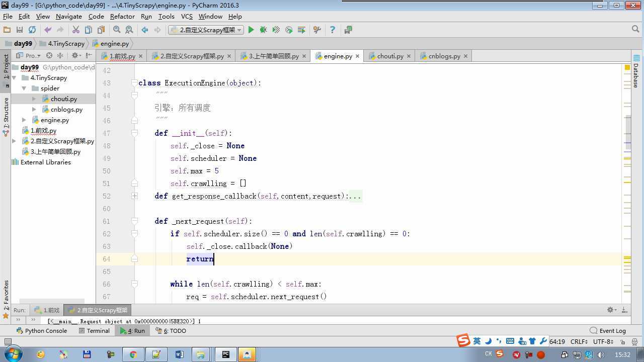The image size is (644, 362).
Task: Expand cnblogs.py in project tree
Action: (34, 110)
